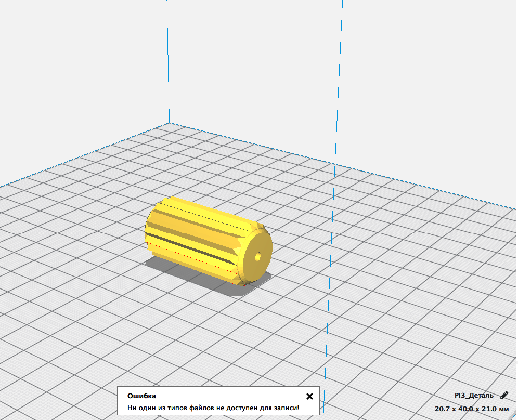518x420 pixels.
Task: Click the left vertical blue build volume edge
Action: coord(169,62)
